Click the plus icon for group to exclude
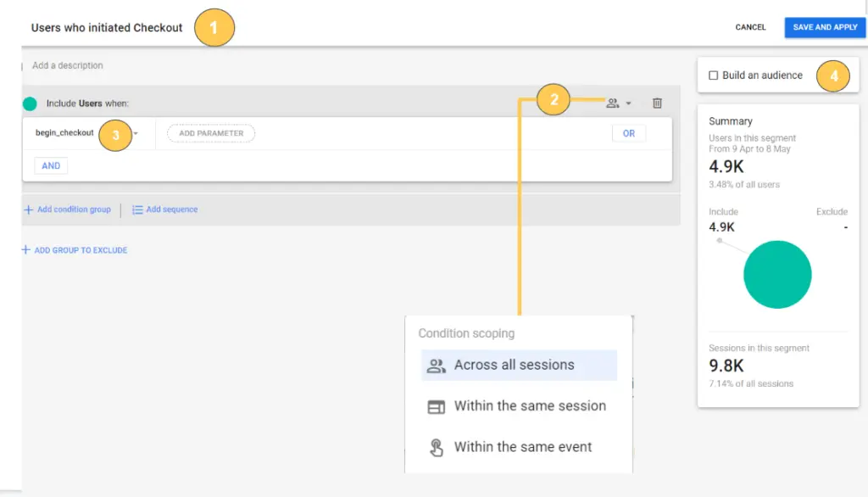The image size is (868, 497). tap(26, 250)
